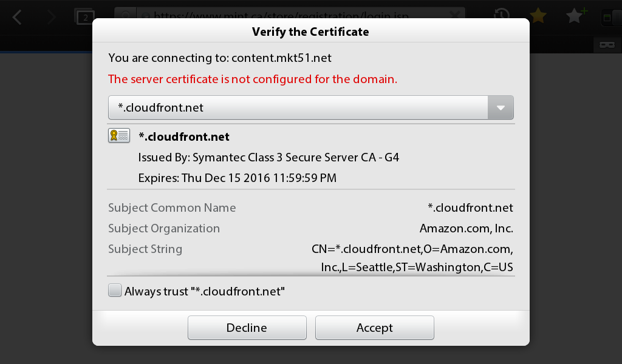Select the Subject String row
Viewport: 622px width, 364px height.
pyautogui.click(x=310, y=257)
